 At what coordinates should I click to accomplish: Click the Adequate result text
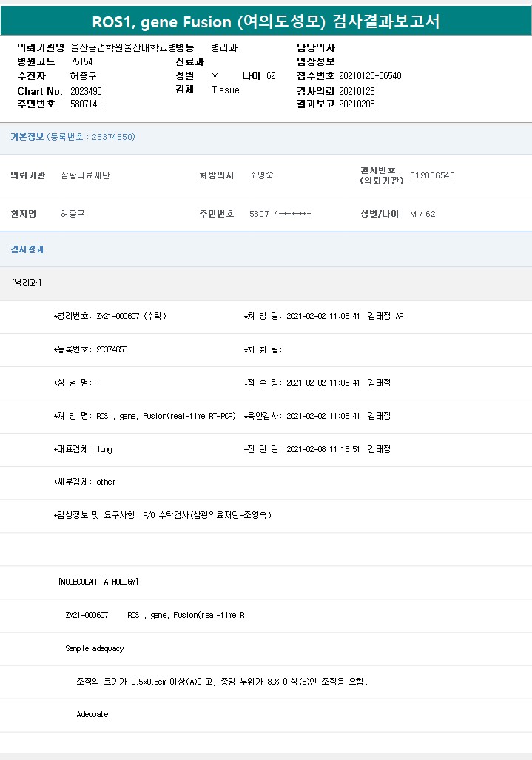click(92, 714)
